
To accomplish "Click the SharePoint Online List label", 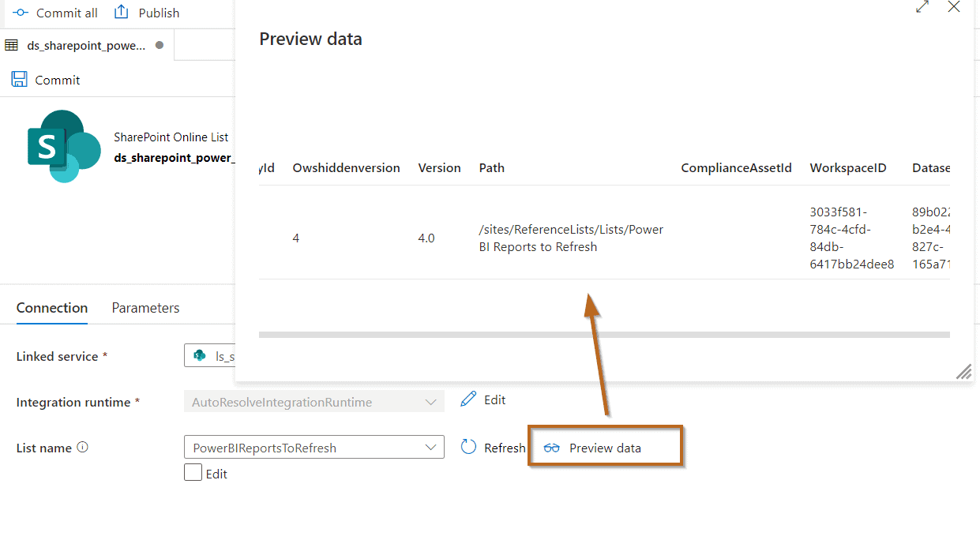I will point(171,137).
